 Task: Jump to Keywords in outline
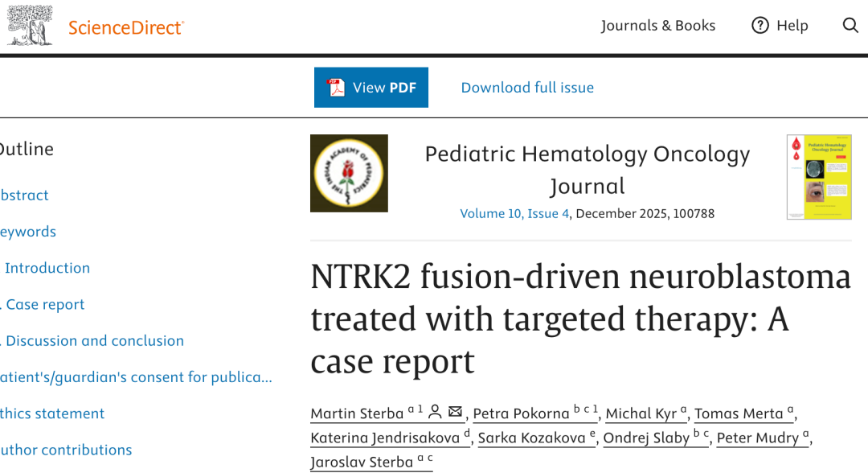[x=28, y=232]
